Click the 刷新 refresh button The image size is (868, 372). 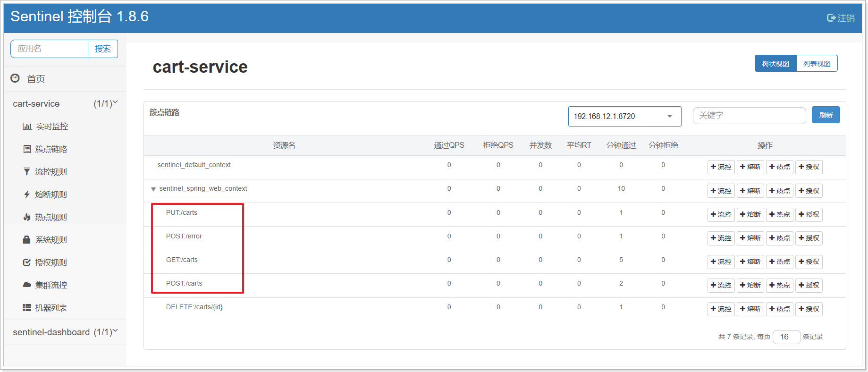[826, 115]
